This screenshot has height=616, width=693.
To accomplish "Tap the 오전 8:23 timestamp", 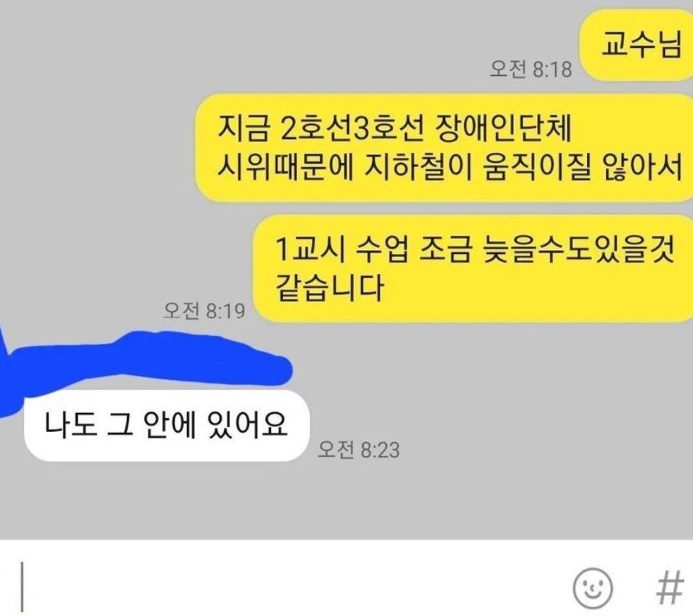I will (358, 450).
